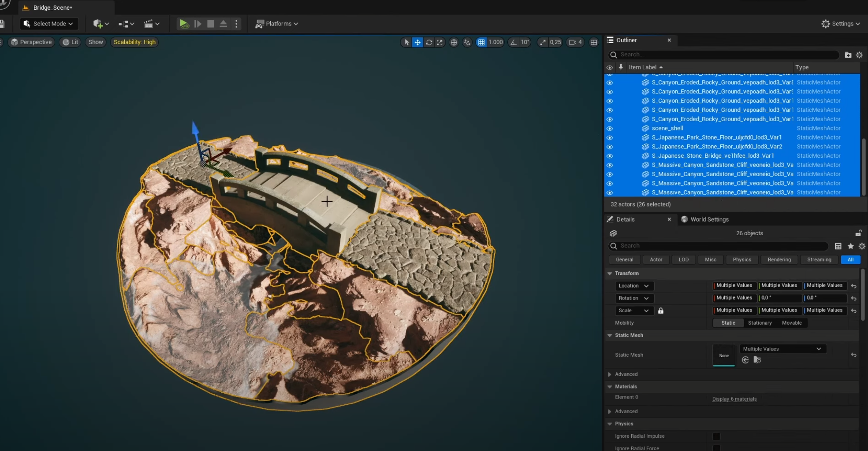Image resolution: width=868 pixels, height=451 pixels.
Task: Toggle Details panel lock icon
Action: pyautogui.click(x=858, y=233)
